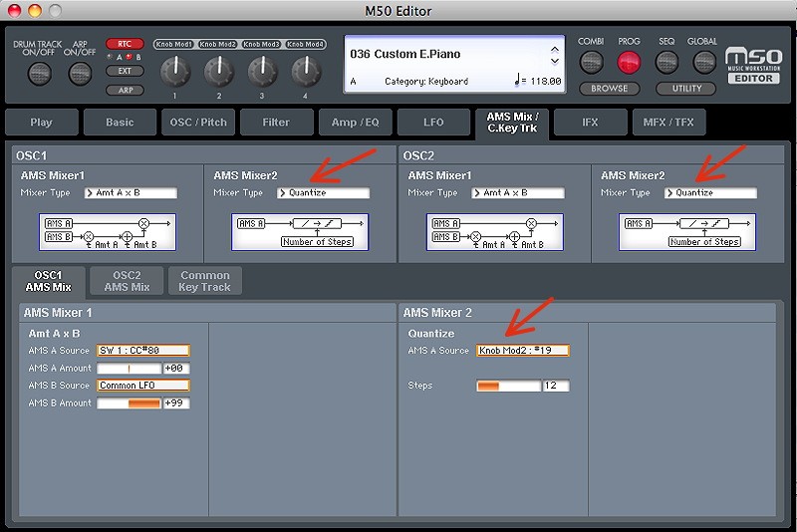Click the Quantize Steps slider
This screenshot has height=532, width=797.
point(509,387)
